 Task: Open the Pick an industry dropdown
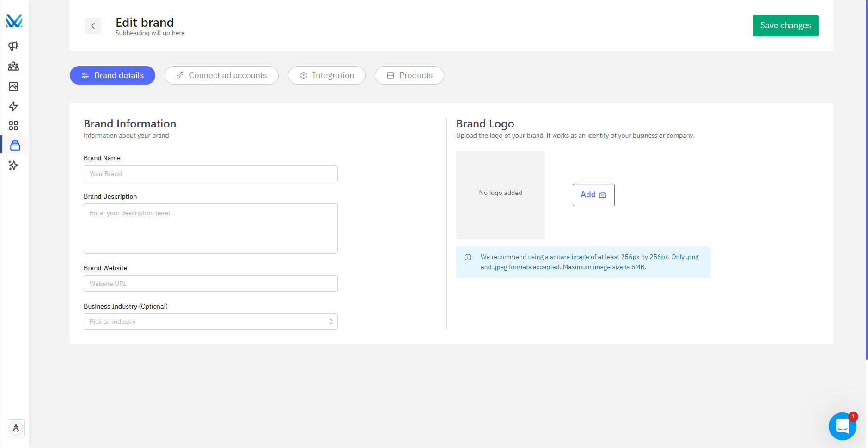pyautogui.click(x=211, y=321)
